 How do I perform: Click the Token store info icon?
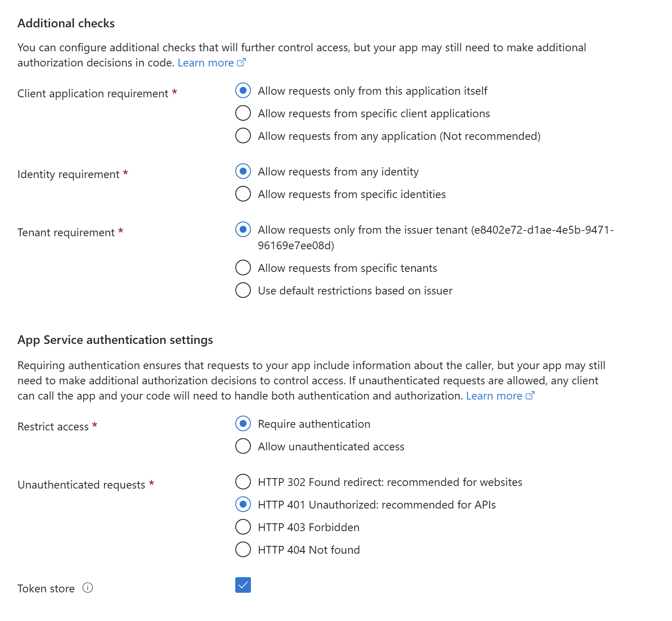tap(88, 588)
